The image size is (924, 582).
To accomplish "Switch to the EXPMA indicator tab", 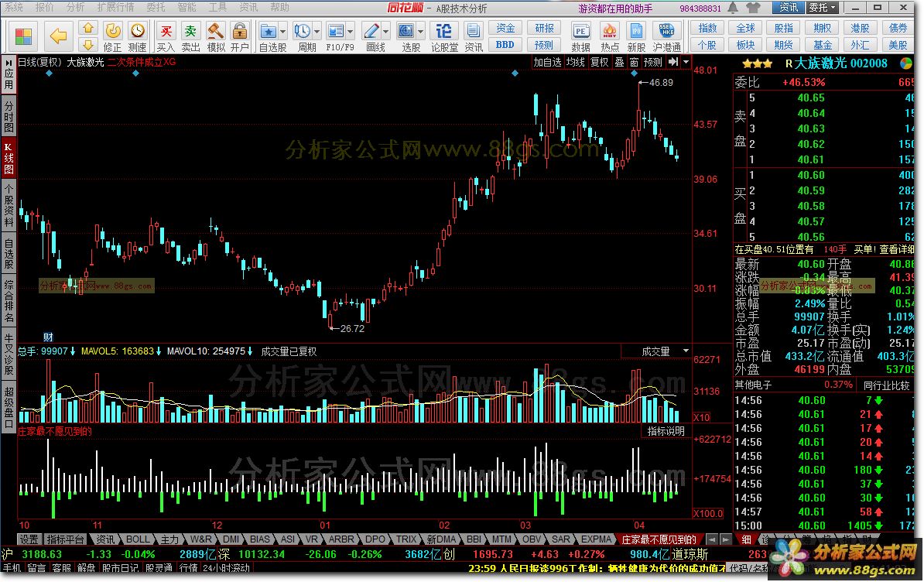I will (x=597, y=539).
